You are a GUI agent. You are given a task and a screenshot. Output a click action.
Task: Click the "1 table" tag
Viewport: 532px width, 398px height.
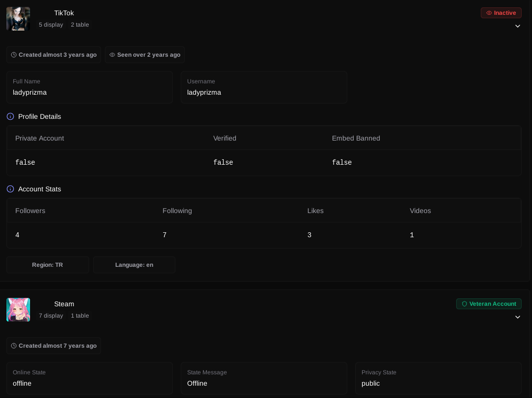click(x=80, y=316)
